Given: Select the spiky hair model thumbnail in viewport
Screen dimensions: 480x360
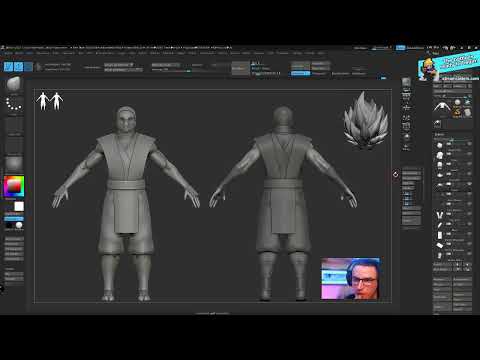Looking at the screenshot, I should click(x=366, y=120).
